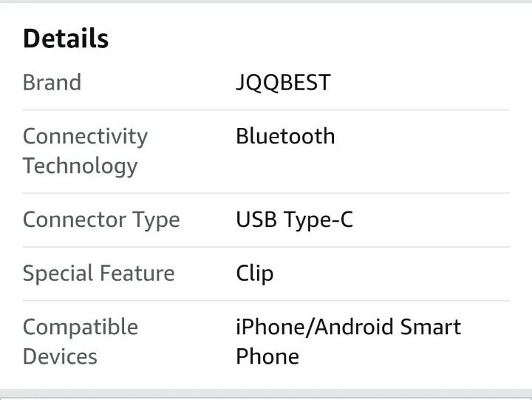Click the gray bar above the Details card

[266, 1]
